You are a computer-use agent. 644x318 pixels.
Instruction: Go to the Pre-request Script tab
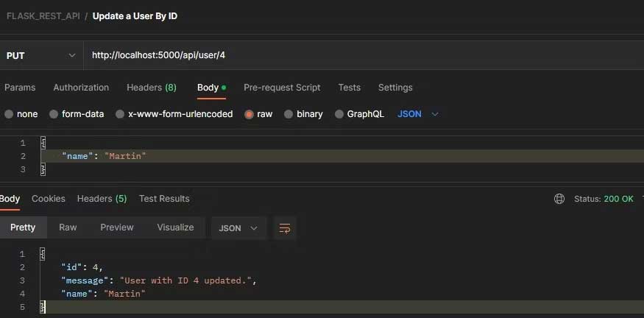click(x=282, y=88)
